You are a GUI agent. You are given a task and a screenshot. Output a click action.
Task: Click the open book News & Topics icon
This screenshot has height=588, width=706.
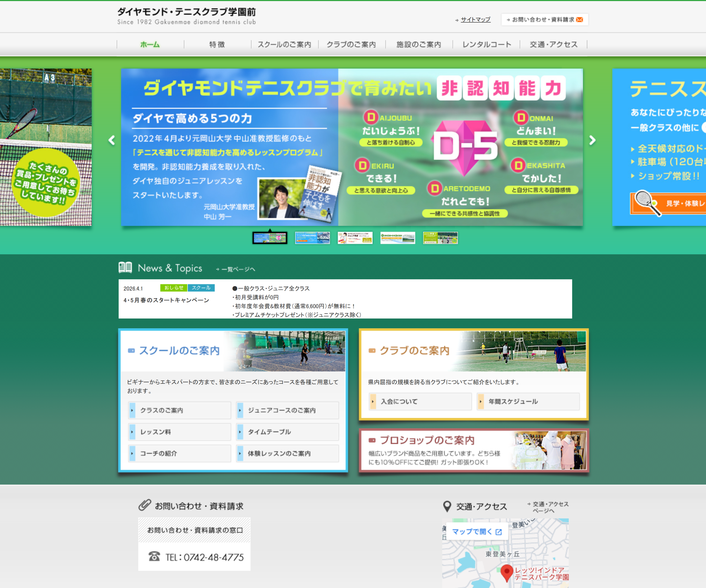click(x=125, y=267)
